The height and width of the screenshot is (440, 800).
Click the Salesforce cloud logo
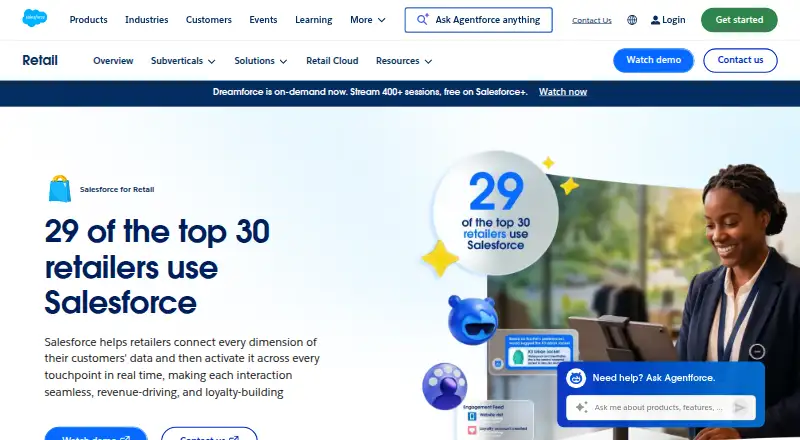click(35, 18)
